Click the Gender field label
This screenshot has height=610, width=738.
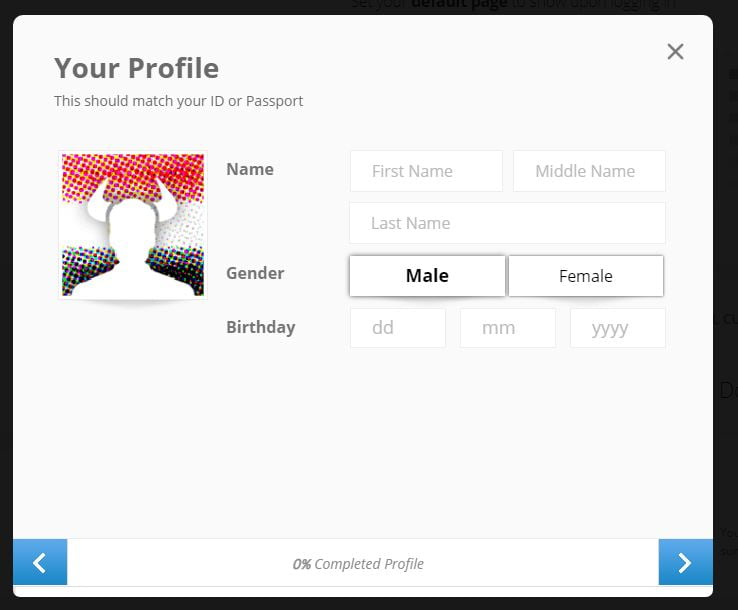point(255,273)
